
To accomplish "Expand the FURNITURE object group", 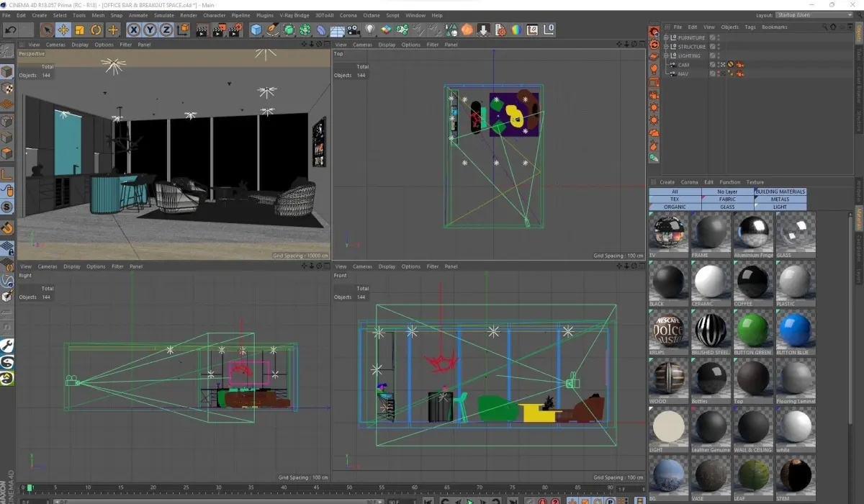I will pyautogui.click(x=666, y=37).
